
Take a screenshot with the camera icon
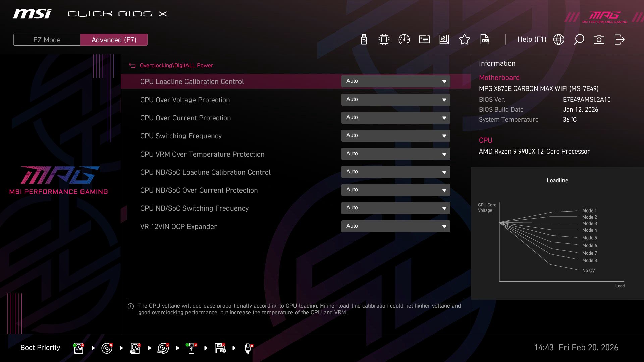pos(598,39)
